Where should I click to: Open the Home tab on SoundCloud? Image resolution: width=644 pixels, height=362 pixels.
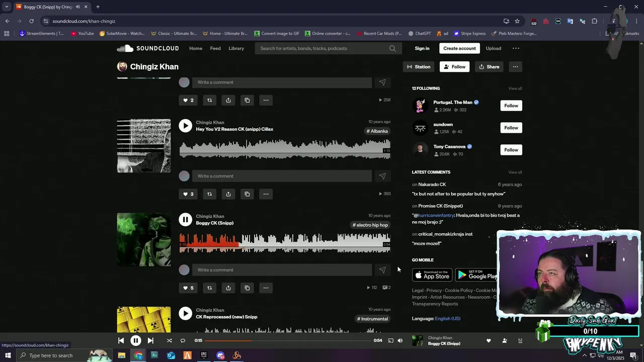point(196,48)
